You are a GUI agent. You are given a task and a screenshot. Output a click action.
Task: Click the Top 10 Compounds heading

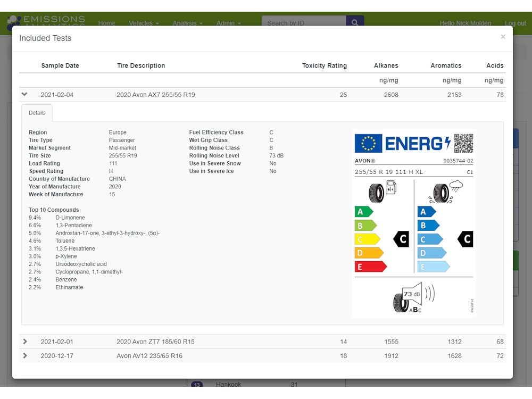coord(54,210)
